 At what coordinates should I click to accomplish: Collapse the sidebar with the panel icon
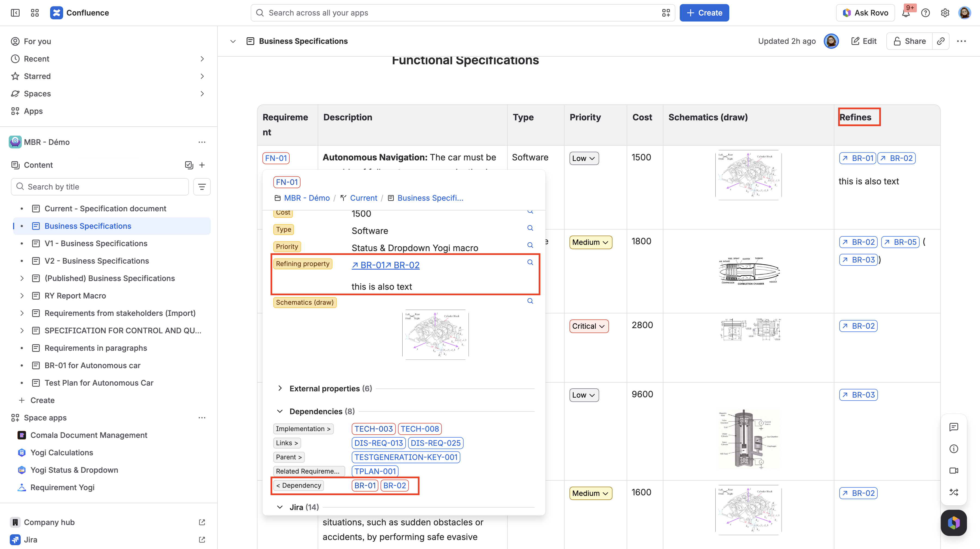[x=15, y=13]
